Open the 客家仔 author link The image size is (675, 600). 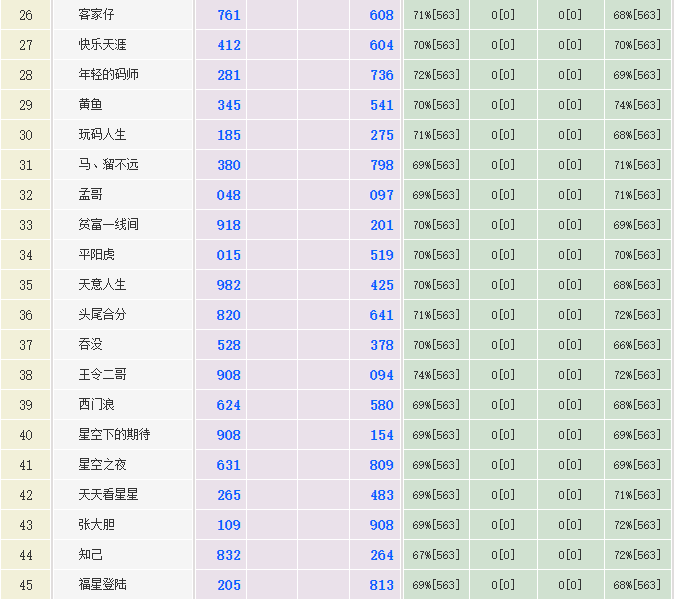[x=96, y=15]
